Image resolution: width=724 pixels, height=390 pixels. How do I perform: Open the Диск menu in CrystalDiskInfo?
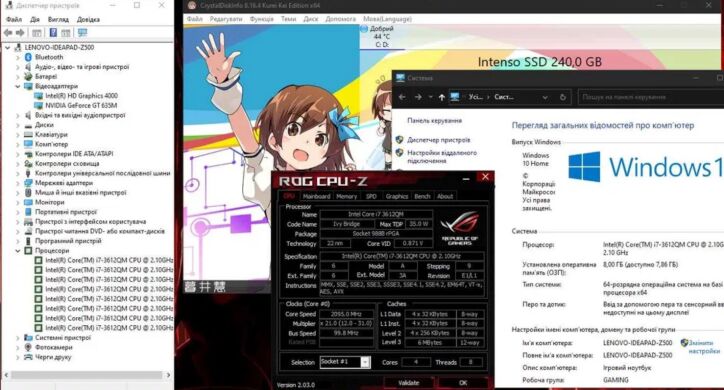click(311, 19)
